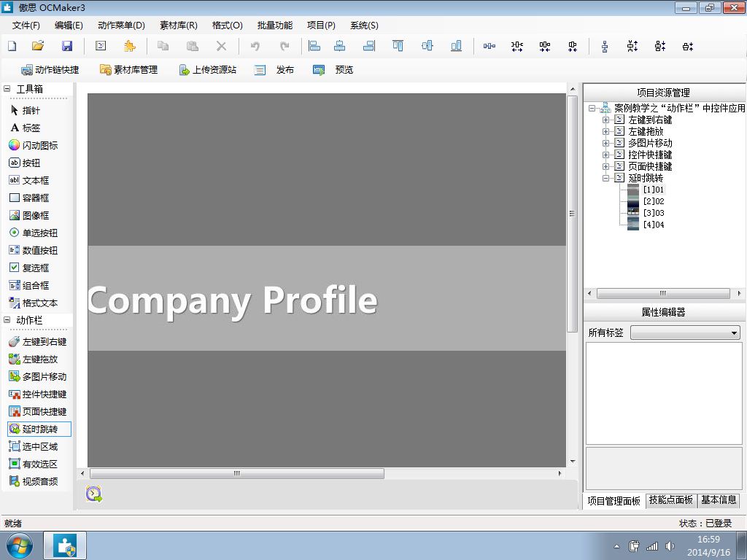Image resolution: width=747 pixels, height=560 pixels.
Task: Click the 上传资源站 button
Action: point(208,70)
